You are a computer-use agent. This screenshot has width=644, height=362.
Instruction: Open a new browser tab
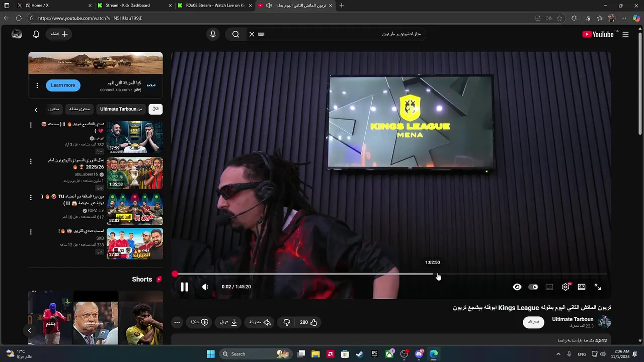click(342, 6)
